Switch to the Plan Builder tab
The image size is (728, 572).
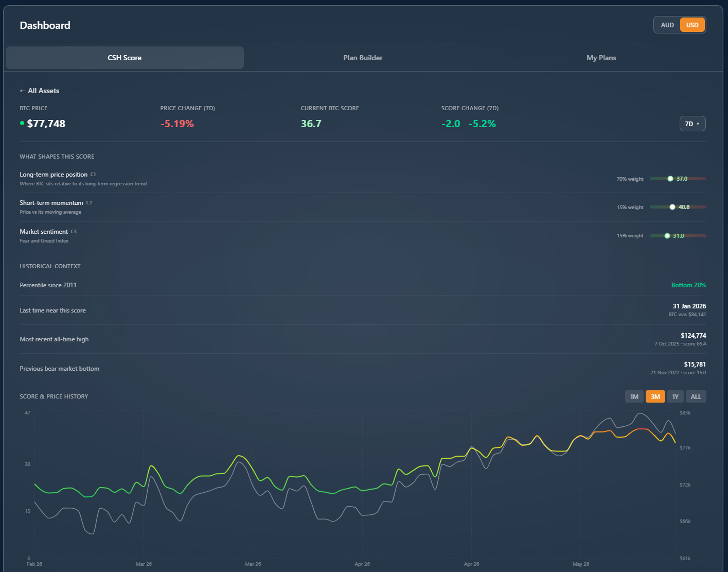click(x=363, y=58)
